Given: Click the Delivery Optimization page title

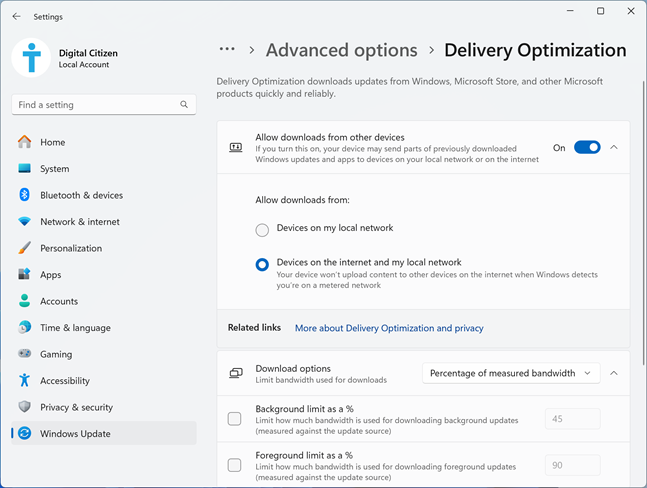Looking at the screenshot, I should point(535,50).
